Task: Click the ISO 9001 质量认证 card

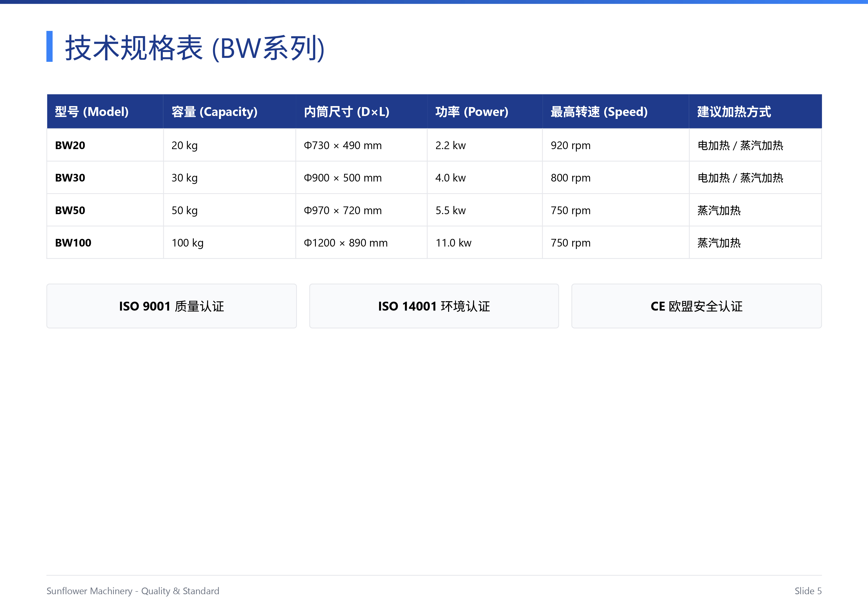Action: [x=172, y=306]
